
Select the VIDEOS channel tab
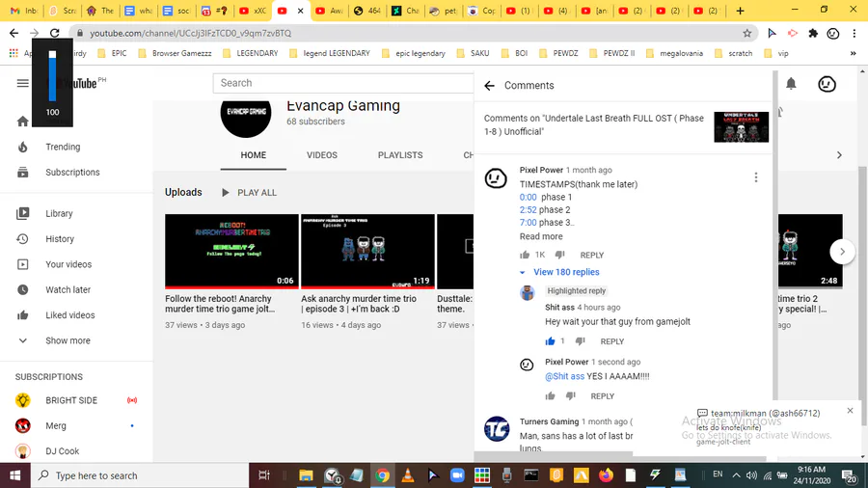tap(321, 155)
